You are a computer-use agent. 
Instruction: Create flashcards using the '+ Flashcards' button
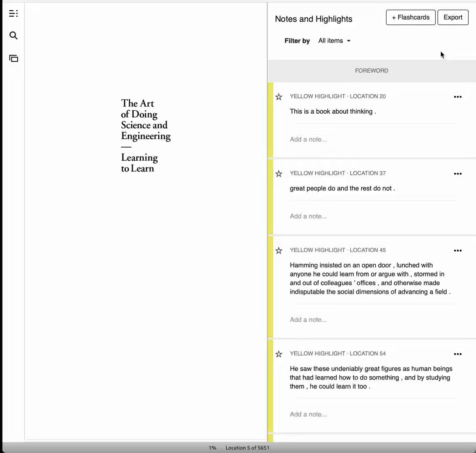click(x=411, y=17)
